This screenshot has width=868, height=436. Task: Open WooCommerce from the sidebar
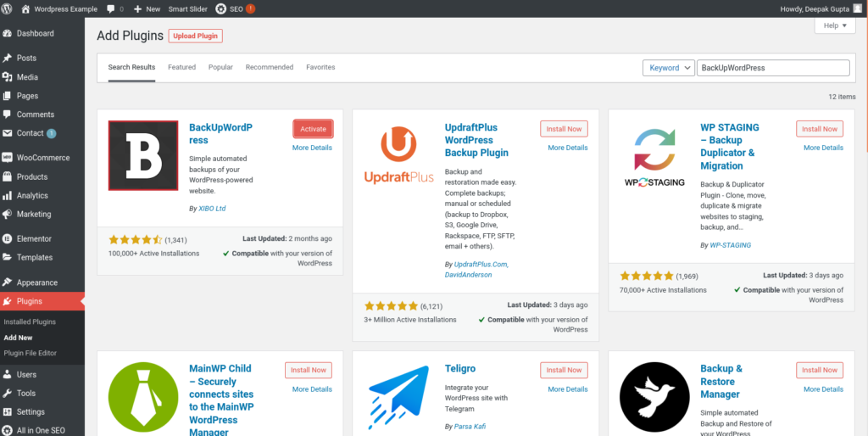point(42,158)
